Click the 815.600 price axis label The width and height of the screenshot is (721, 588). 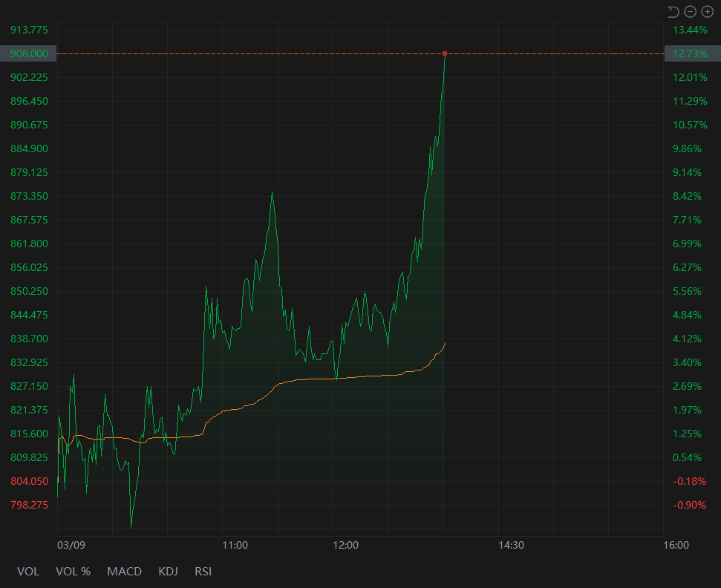[x=29, y=434]
